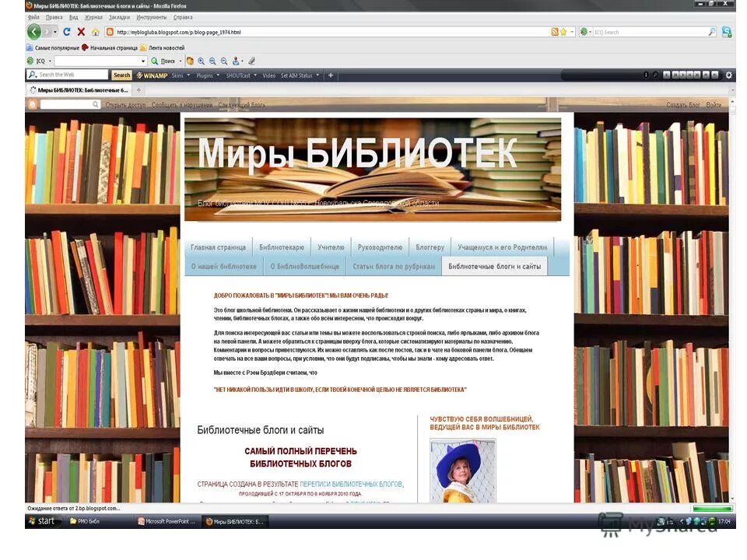
Task: Open the Главная страница blog page
Action: (217, 247)
